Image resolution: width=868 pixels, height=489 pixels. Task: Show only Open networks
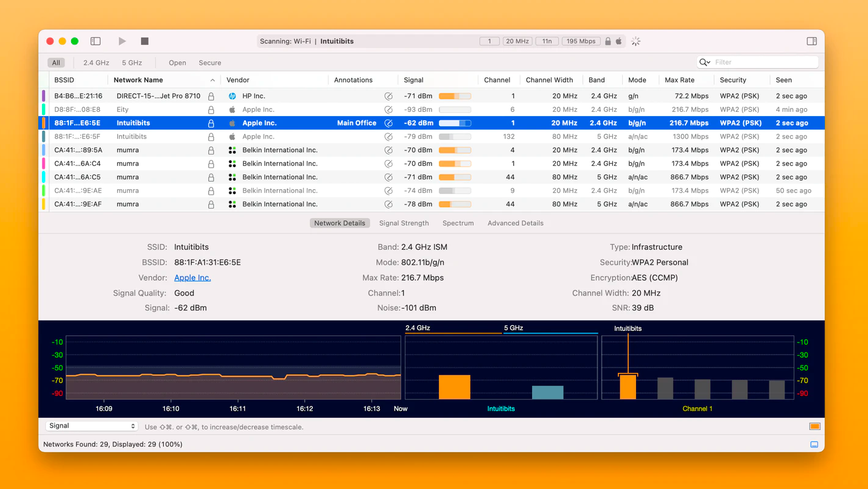[x=177, y=63]
